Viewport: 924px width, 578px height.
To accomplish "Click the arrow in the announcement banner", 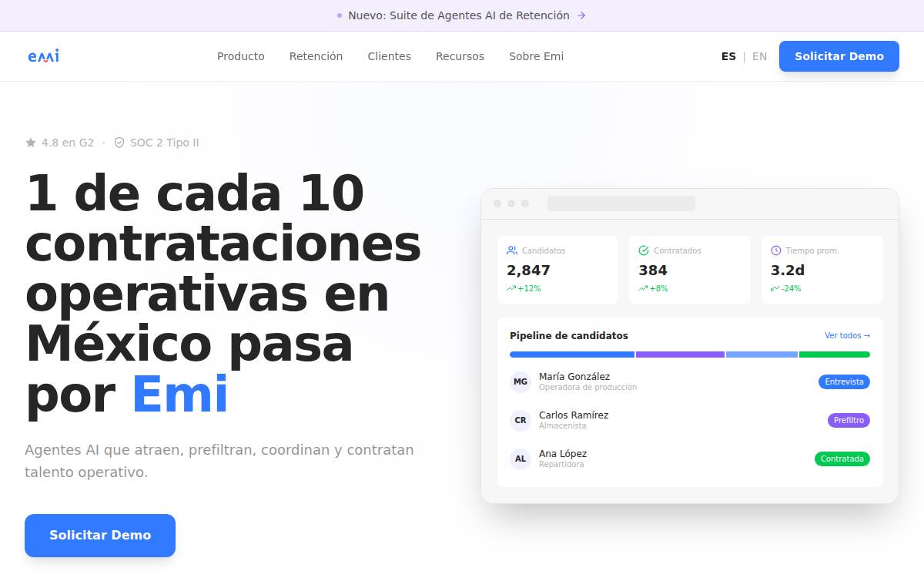I will point(581,15).
